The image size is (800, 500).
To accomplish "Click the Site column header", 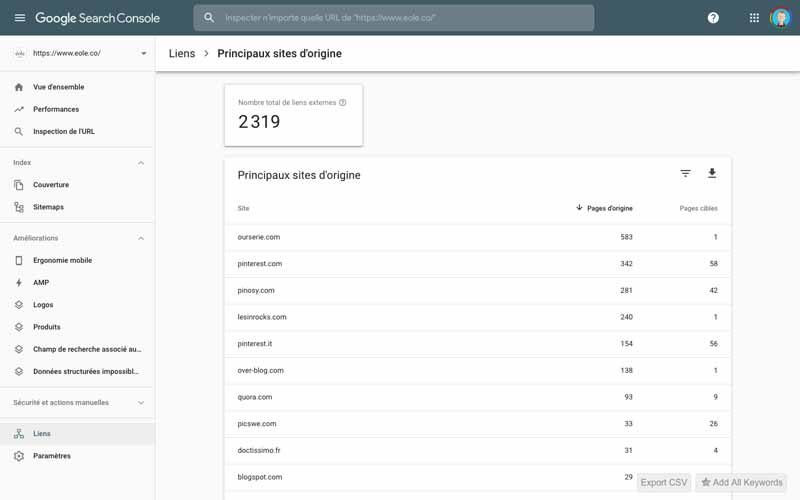I will [x=243, y=208].
